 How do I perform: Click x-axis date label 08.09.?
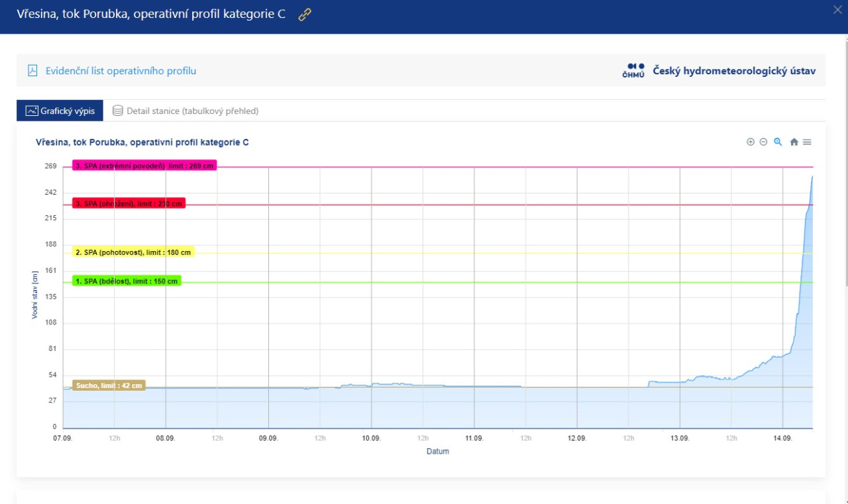click(166, 438)
